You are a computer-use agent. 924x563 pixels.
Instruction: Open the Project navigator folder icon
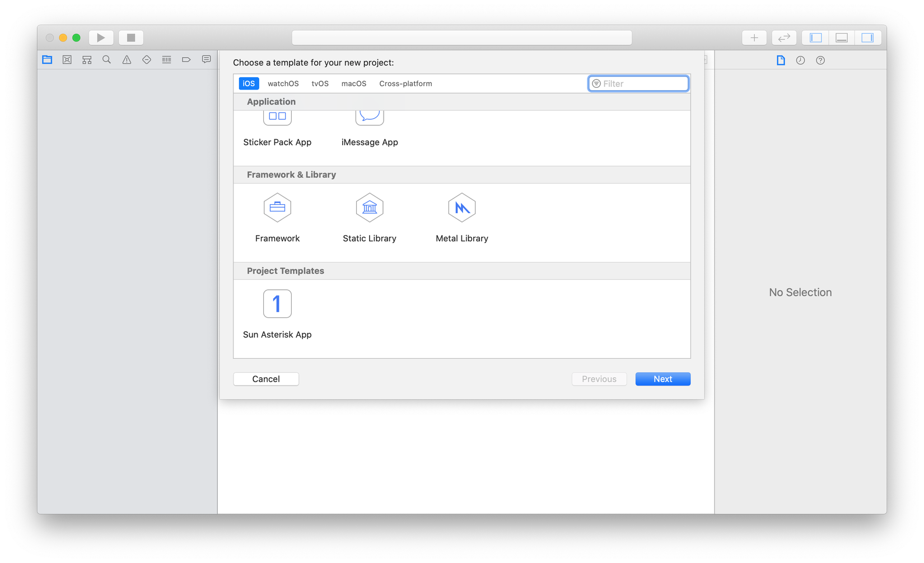tap(47, 60)
